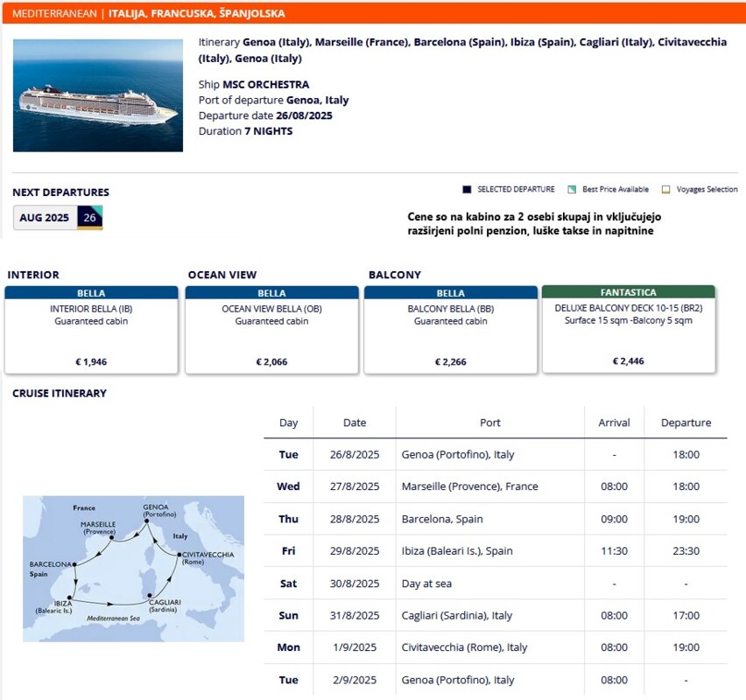Click the 11:30 Ibiza arrival time
Image resolution: width=746 pixels, height=700 pixels.
pos(614,550)
